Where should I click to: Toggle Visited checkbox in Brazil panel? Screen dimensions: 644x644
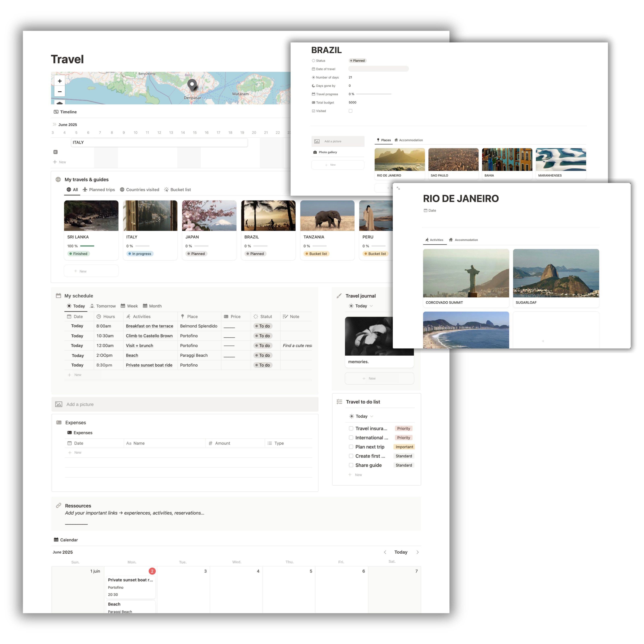[x=351, y=111]
